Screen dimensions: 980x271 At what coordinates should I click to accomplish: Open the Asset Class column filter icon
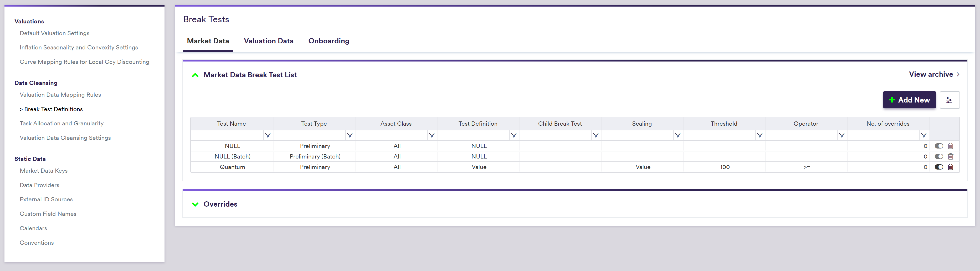coord(432,135)
